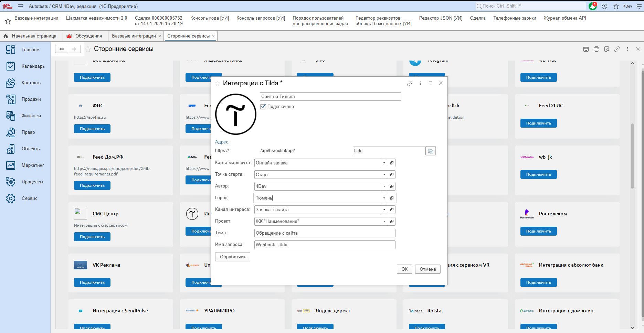The height and width of the screenshot is (333, 644).
Task: Open the Проект dropdown arrow
Action: (384, 222)
